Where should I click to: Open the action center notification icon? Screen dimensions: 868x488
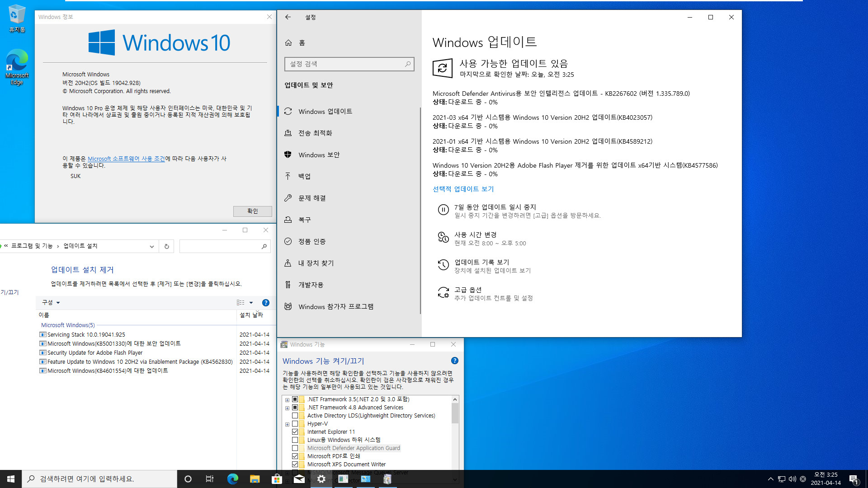[854, 479]
